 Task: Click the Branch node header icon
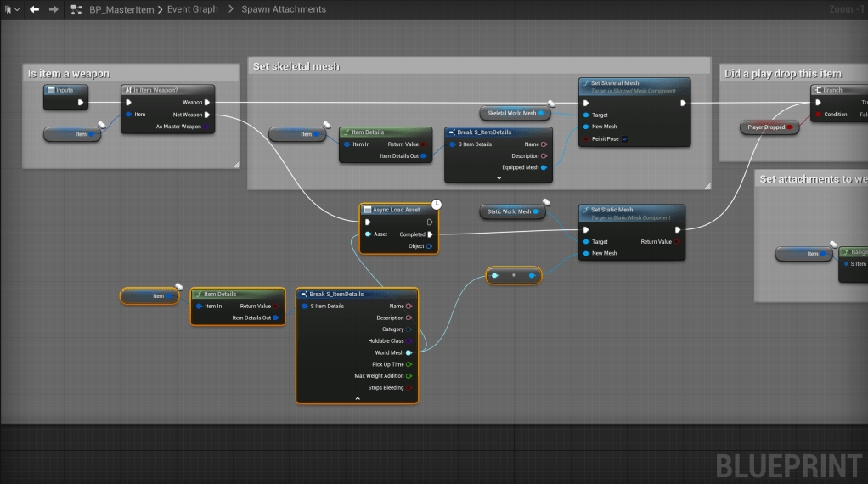(818, 90)
